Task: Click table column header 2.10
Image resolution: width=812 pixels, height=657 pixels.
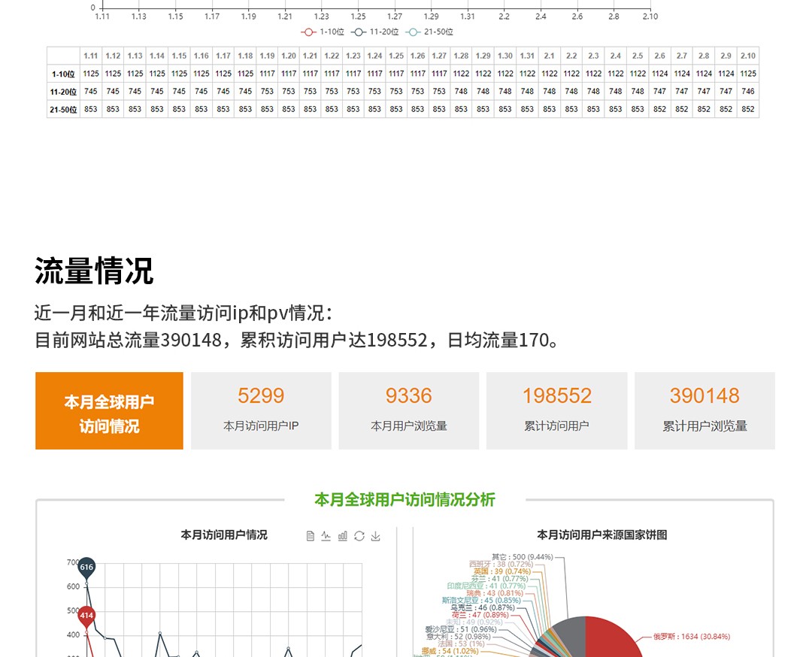Action: tap(748, 56)
